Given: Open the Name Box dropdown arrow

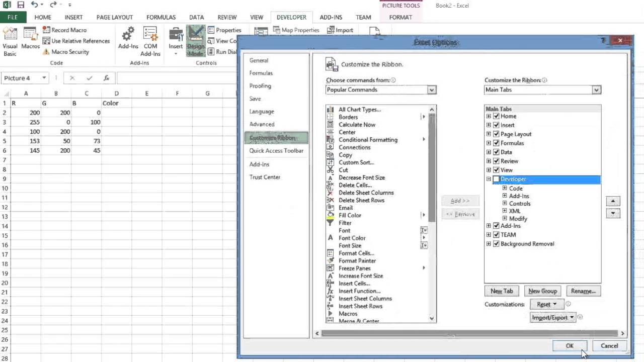Looking at the screenshot, I should pos(44,78).
